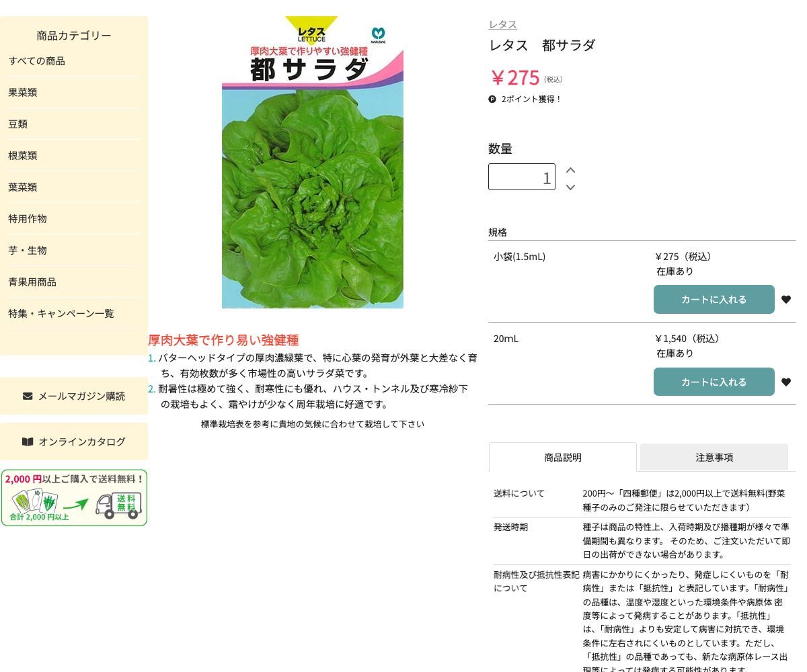This screenshot has width=807, height=672.
Task: Click the free shipping truck banner
Action: point(74,497)
